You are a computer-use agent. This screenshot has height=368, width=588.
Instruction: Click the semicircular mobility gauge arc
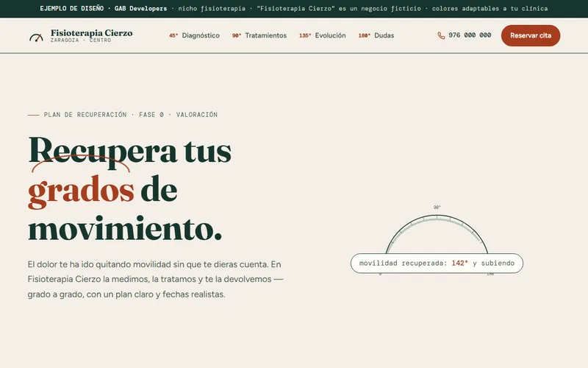[x=437, y=233]
